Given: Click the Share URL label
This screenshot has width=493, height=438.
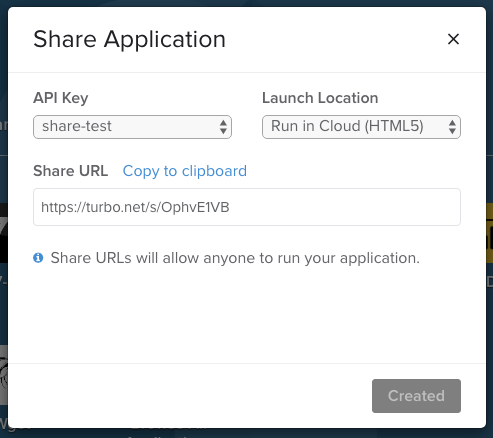Looking at the screenshot, I should pos(70,171).
